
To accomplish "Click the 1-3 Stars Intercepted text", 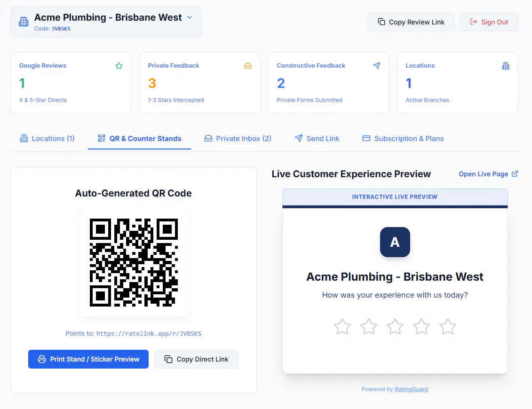I will point(176,100).
